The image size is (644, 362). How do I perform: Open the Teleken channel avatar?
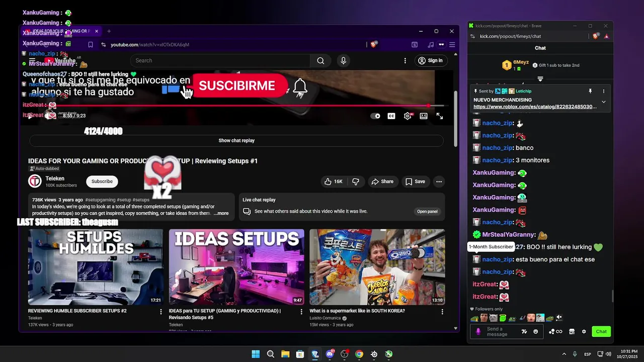click(35, 182)
